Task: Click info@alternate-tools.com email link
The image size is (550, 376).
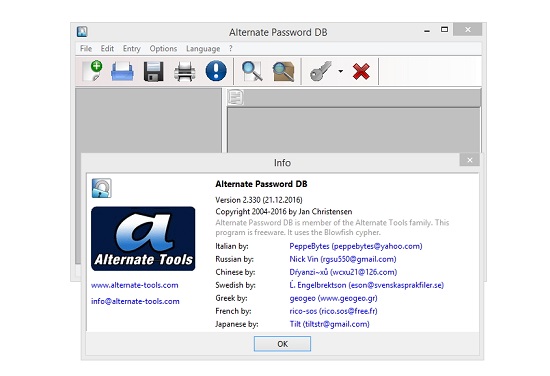Action: point(135,301)
